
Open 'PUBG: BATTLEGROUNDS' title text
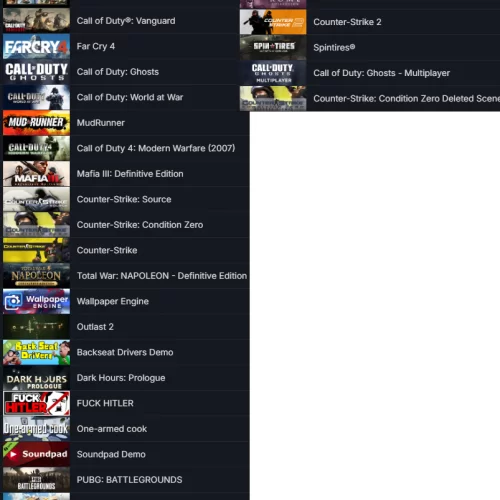(129, 480)
